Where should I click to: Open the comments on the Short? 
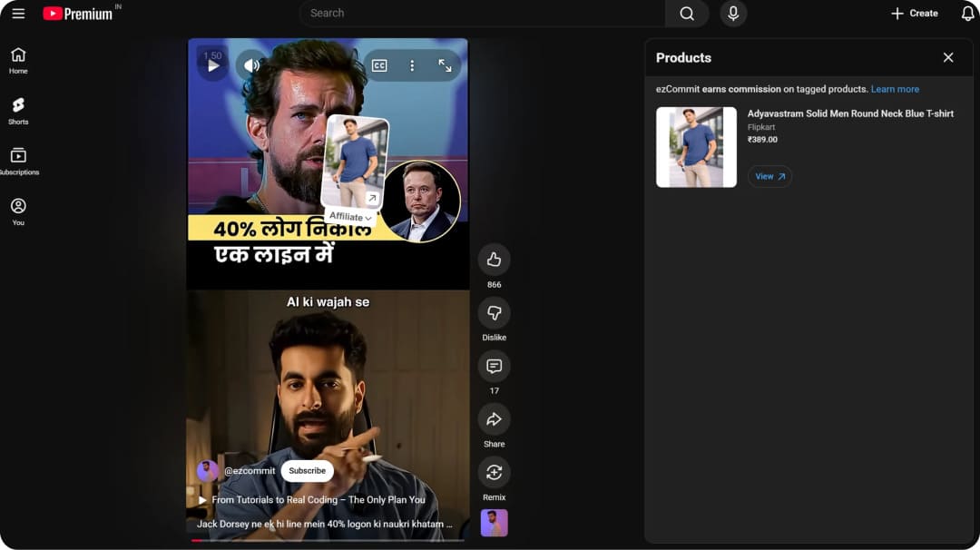494,367
